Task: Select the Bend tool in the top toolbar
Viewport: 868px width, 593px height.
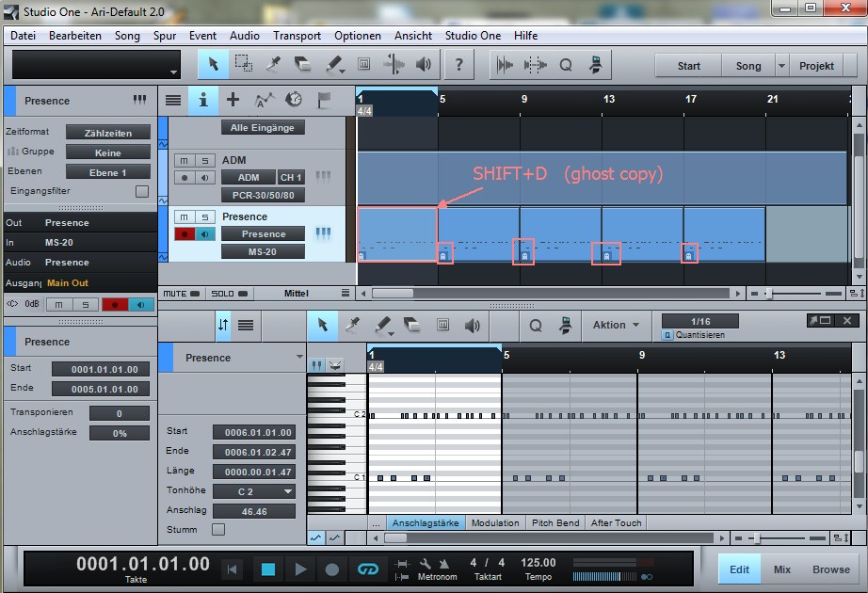Action: (x=394, y=64)
